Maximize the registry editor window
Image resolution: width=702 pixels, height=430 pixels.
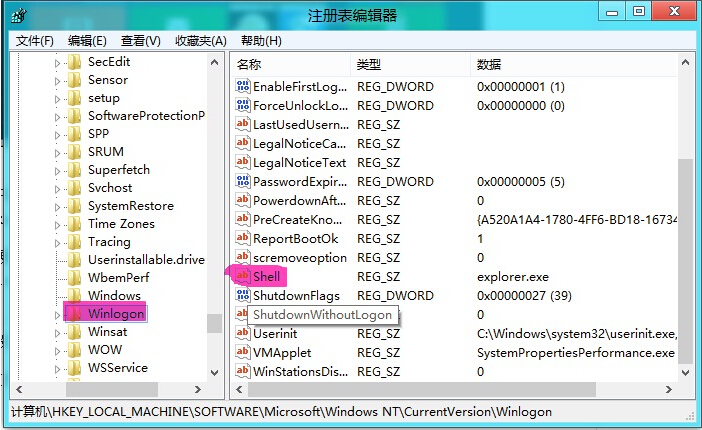[x=639, y=11]
